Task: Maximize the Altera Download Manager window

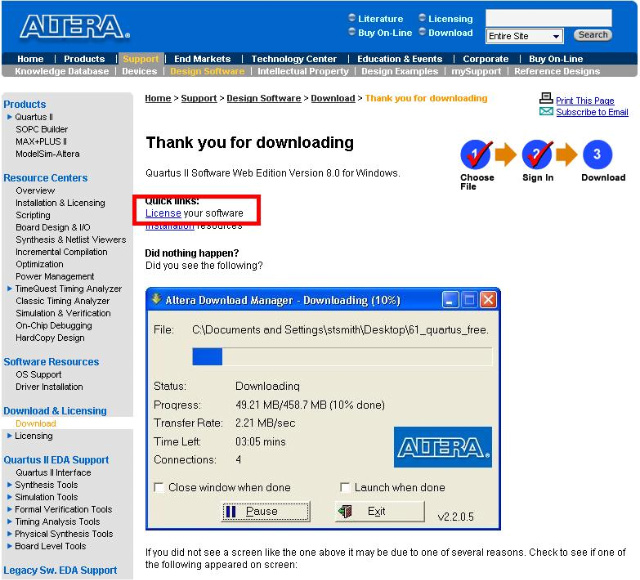Action: pyautogui.click(x=469, y=300)
